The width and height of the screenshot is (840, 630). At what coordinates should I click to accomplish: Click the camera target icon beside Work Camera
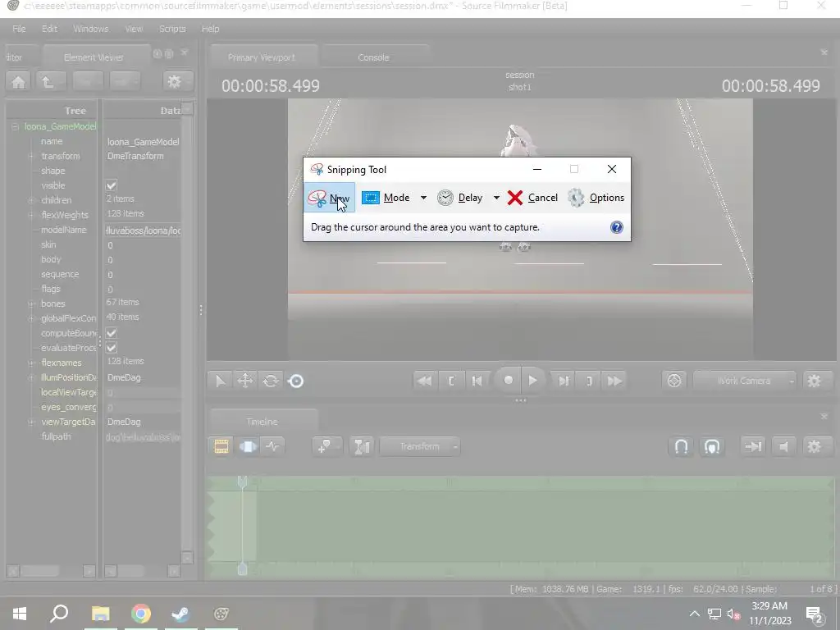coord(674,381)
